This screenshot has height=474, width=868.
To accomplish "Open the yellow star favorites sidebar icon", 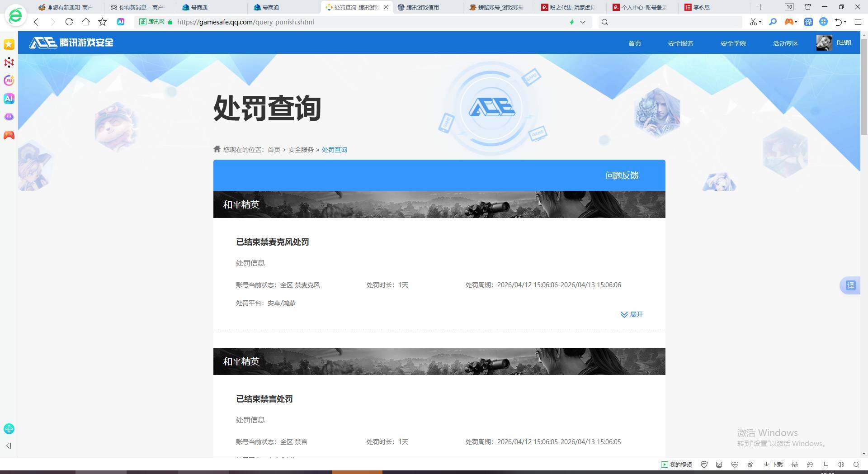I will pos(9,44).
